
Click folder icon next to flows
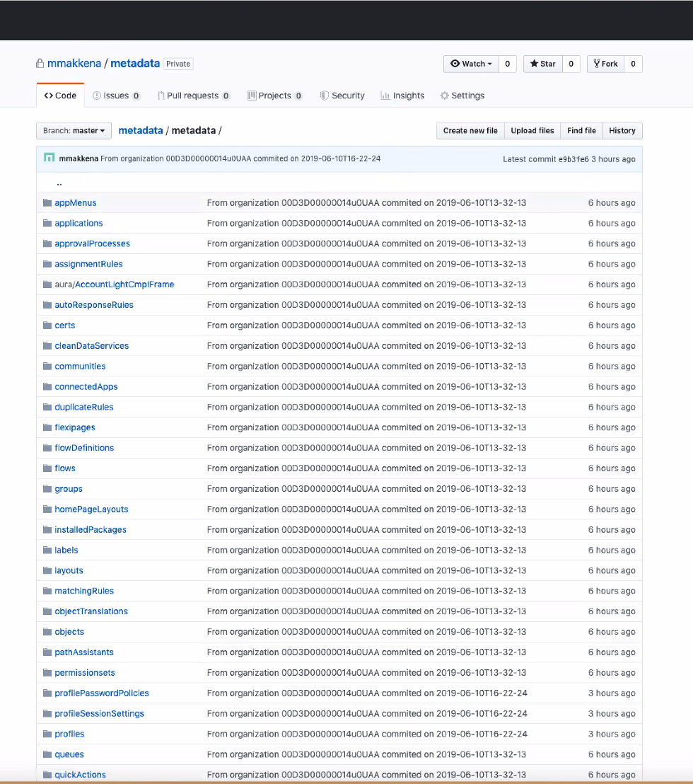[x=47, y=468]
